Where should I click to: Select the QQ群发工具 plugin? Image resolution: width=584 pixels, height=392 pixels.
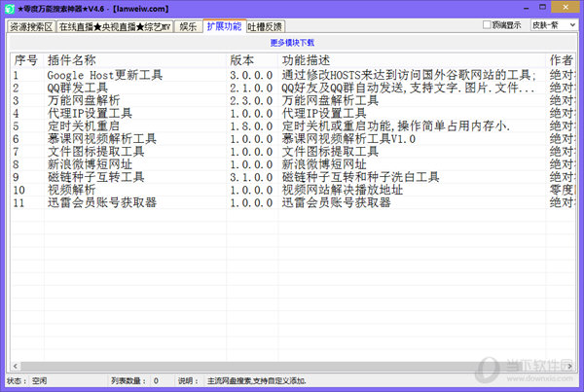(78, 88)
